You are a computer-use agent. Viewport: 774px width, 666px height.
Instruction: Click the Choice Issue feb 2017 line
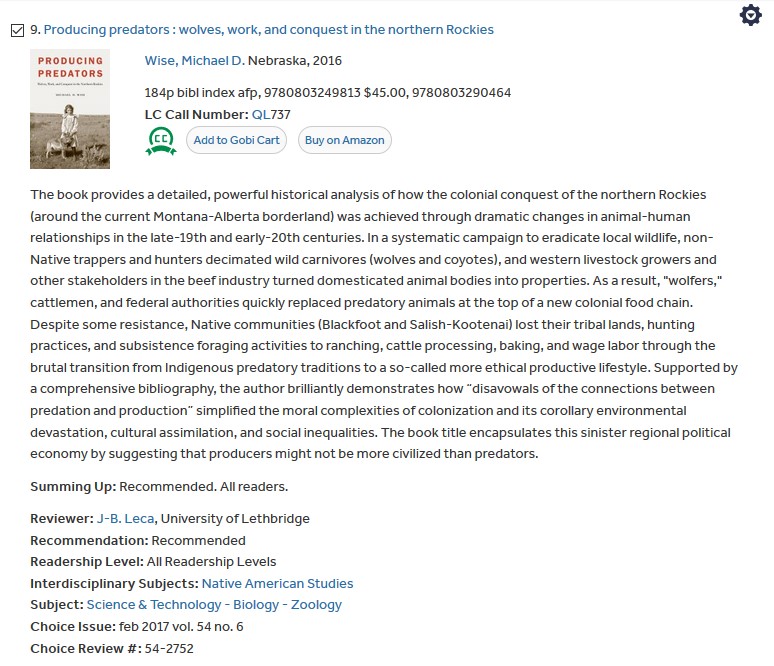(137, 627)
